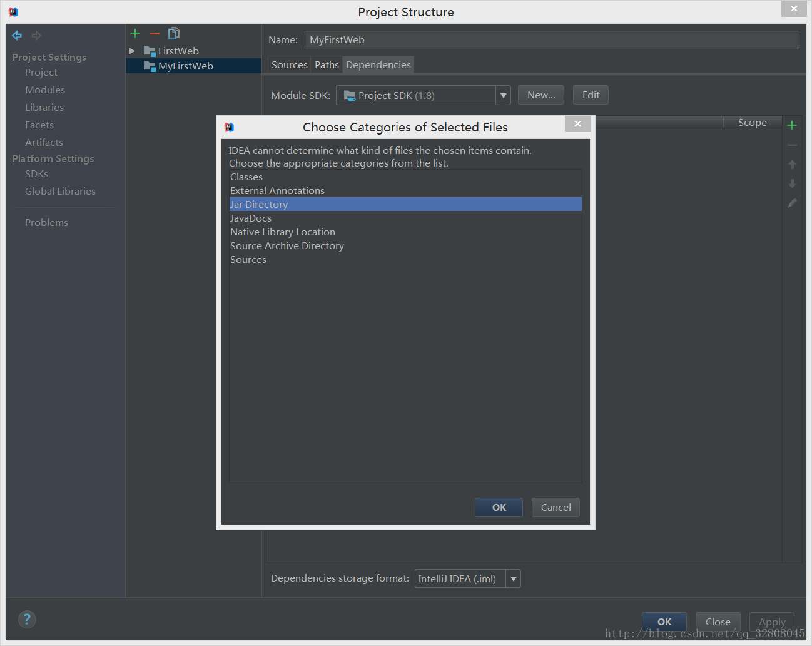
Task: Click OK in Project Structure window
Action: pyautogui.click(x=664, y=622)
